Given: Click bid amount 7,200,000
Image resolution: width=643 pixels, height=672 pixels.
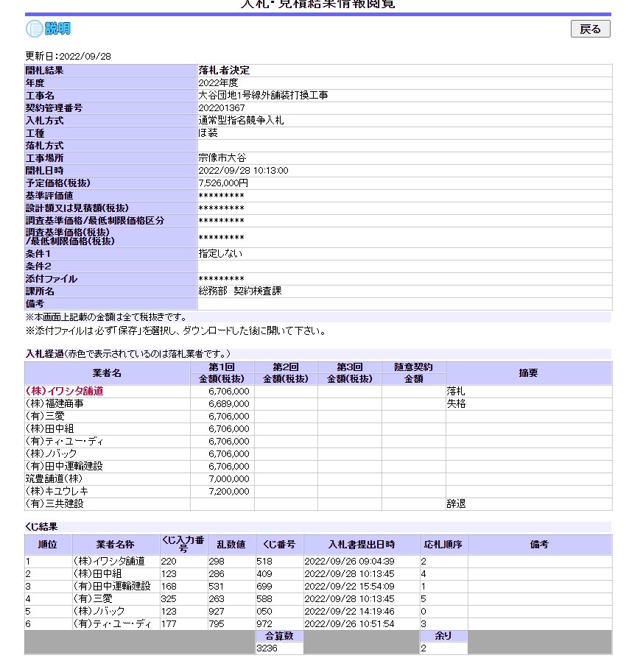Looking at the screenshot, I should click(x=228, y=491).
